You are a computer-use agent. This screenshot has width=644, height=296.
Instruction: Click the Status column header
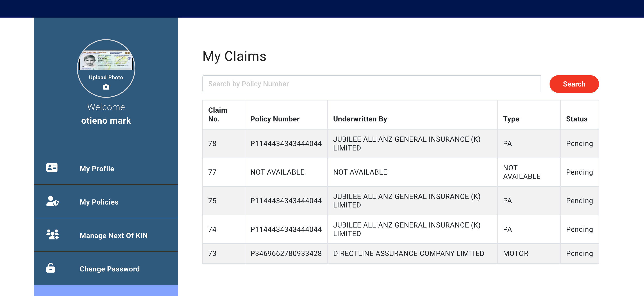[577, 119]
